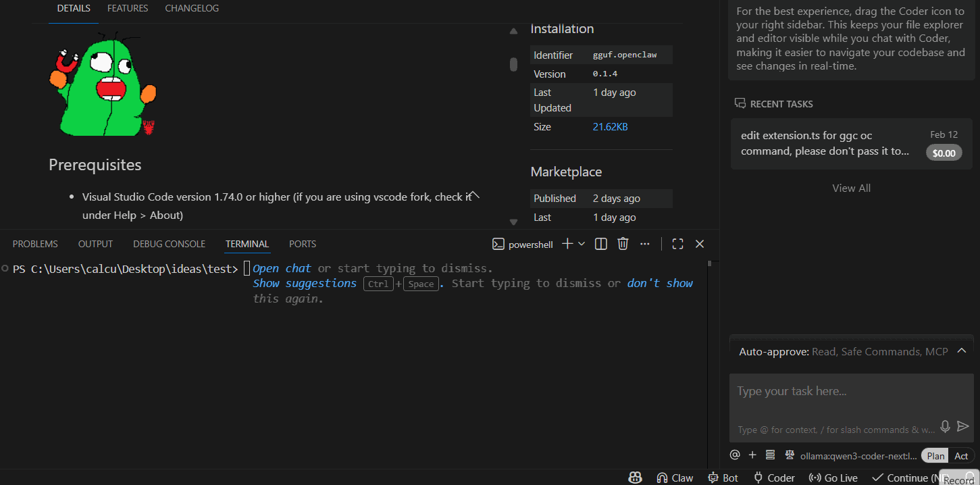Select the TERMINAL panel tab
The width and height of the screenshot is (980, 485).
(x=247, y=244)
